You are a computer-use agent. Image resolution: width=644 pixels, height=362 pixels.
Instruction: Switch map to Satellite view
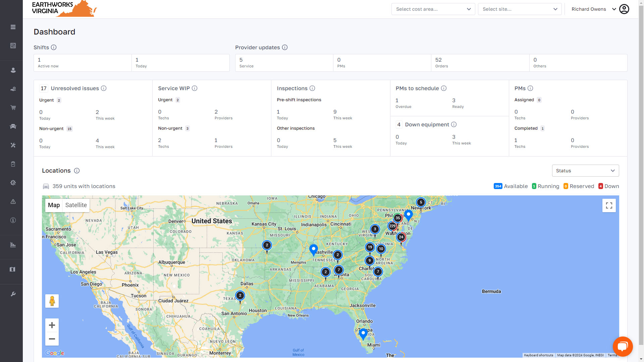76,205
